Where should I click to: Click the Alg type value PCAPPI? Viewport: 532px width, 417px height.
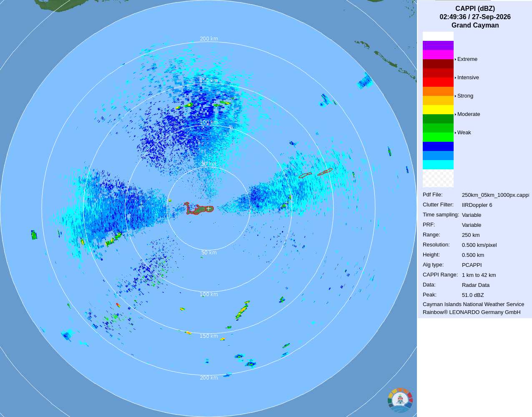point(472,265)
